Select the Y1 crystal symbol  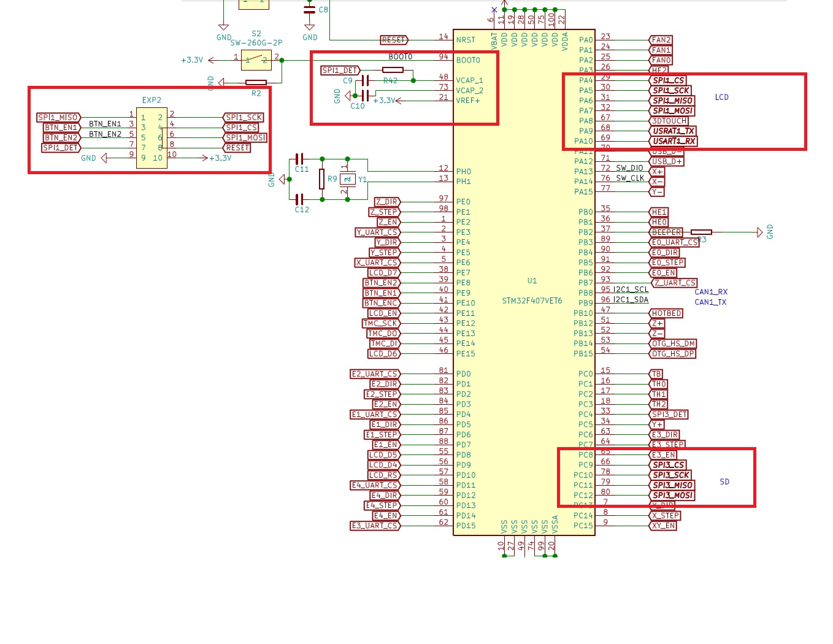click(x=348, y=179)
